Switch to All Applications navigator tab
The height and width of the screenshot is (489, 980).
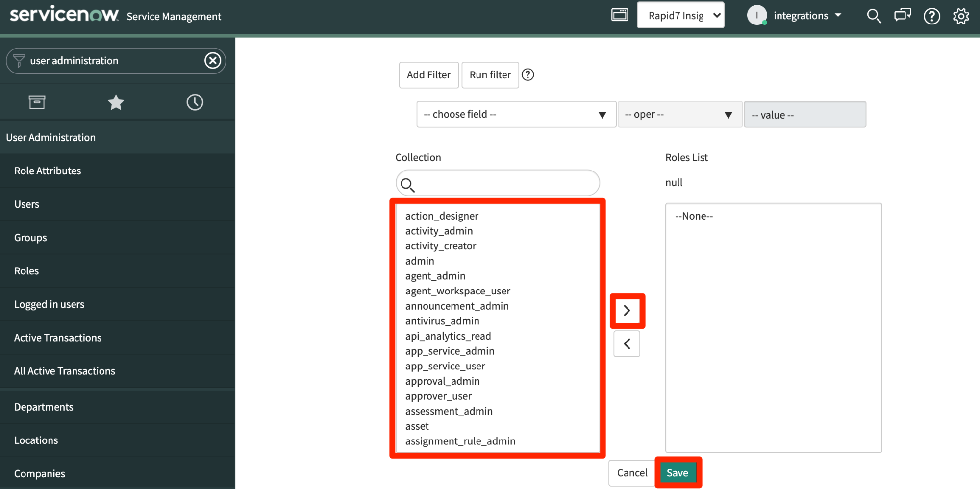pos(37,102)
